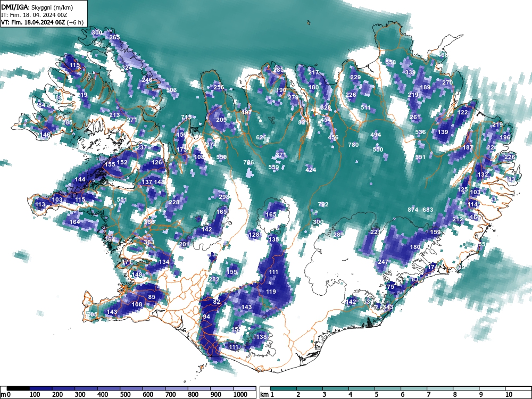Click the 'm 0' legend label
Viewport: 532px width, 399px height.
coord(6,395)
